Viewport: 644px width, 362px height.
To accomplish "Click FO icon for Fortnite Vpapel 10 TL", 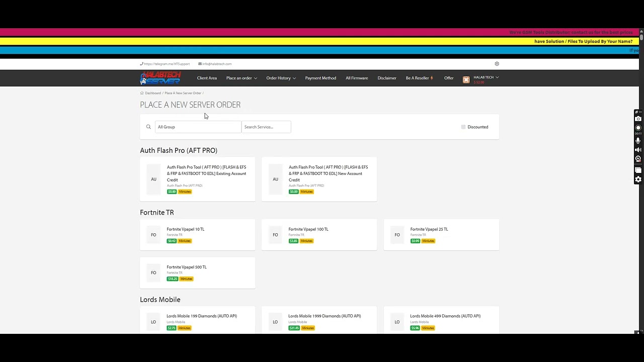I will [153, 235].
